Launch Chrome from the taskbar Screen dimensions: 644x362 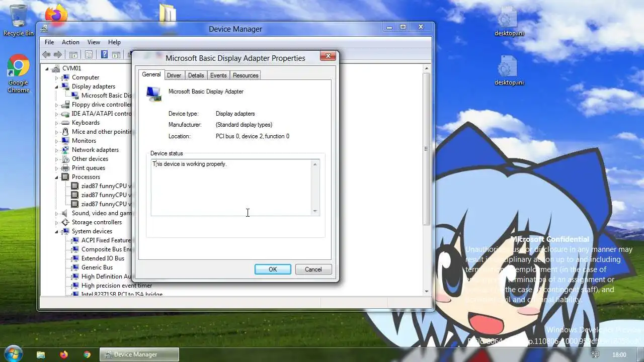[87, 354]
